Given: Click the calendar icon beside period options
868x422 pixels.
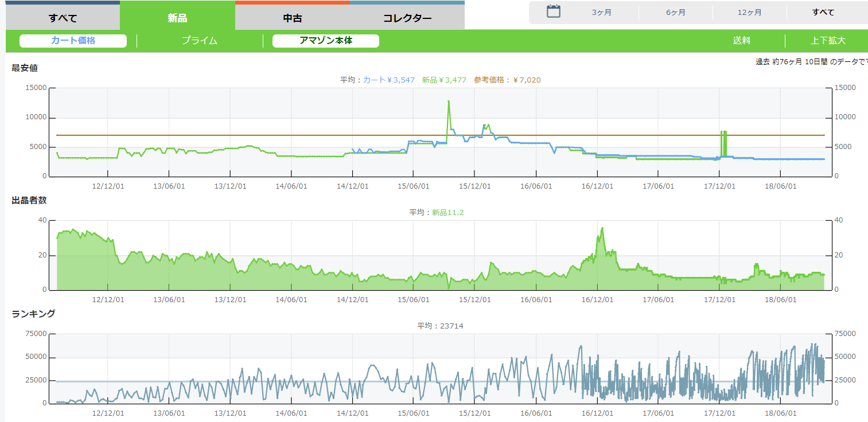Looking at the screenshot, I should (x=553, y=11).
